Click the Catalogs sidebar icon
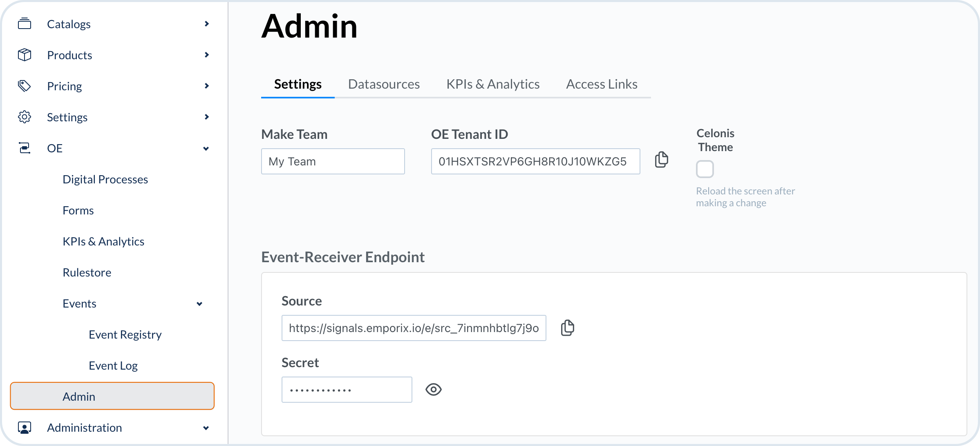Screen dimensions: 980x446 (x=25, y=24)
